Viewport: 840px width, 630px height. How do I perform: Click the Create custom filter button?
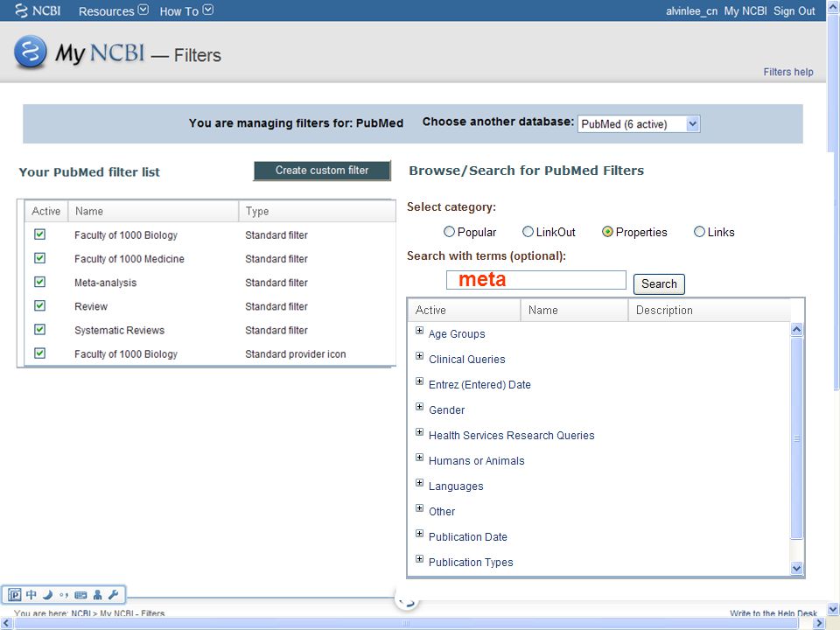[x=322, y=171]
